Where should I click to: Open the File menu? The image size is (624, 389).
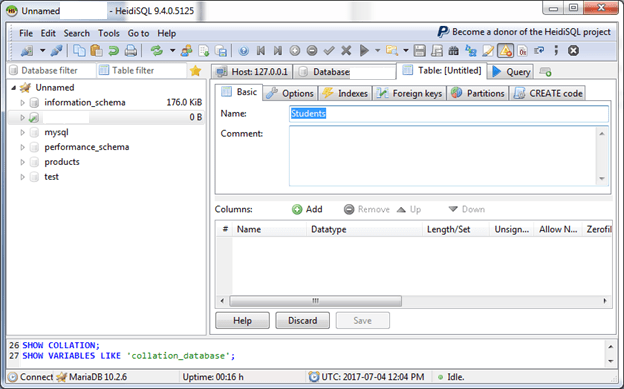coord(26,33)
